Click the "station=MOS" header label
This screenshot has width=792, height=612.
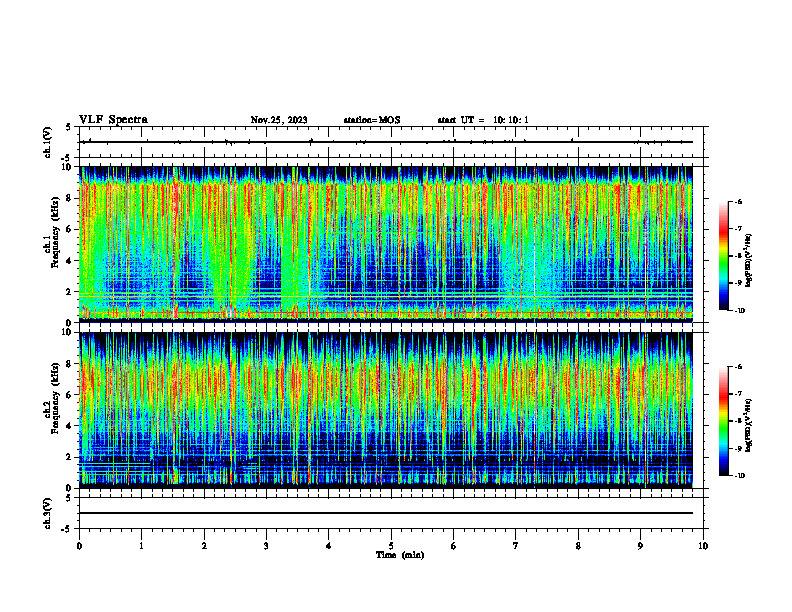[372, 120]
